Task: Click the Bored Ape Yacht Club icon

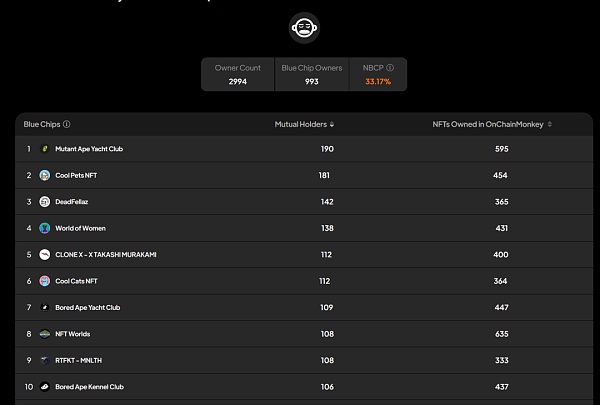Action: tap(45, 308)
